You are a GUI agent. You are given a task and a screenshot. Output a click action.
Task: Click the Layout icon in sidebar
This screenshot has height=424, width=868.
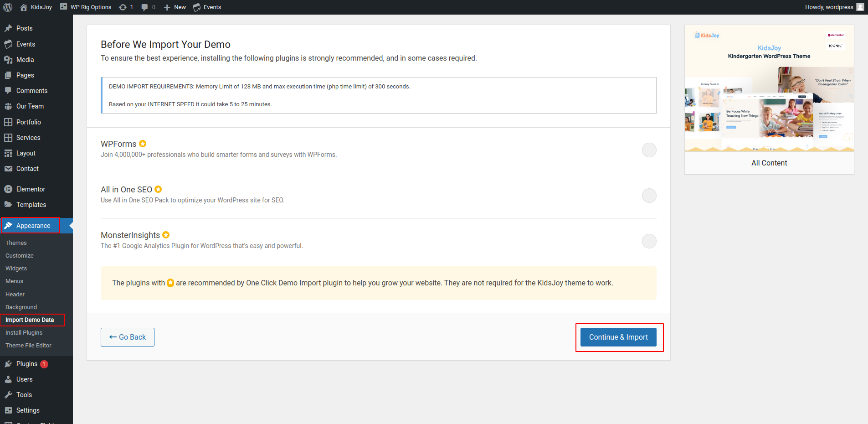pos(8,153)
